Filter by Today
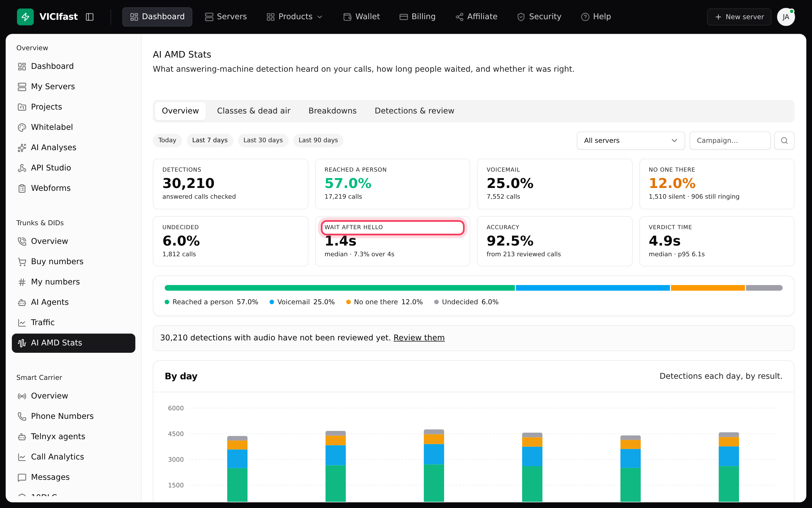The height and width of the screenshot is (508, 812). point(167,140)
